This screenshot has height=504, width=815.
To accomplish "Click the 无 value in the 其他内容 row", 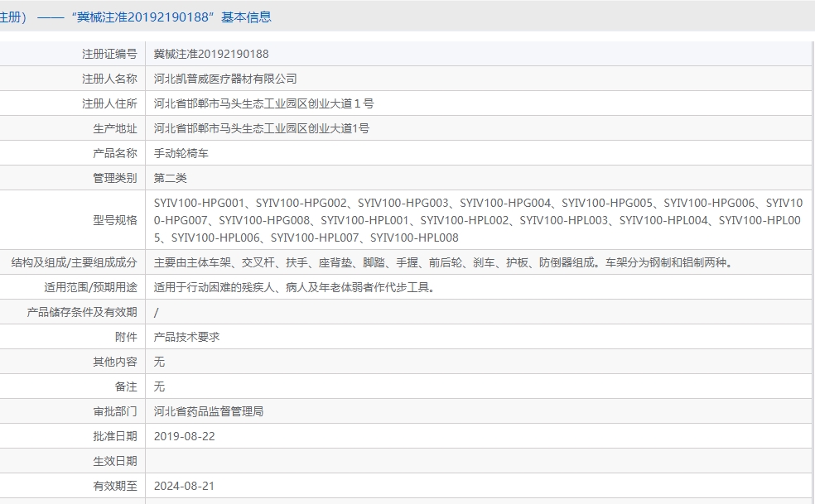I will (159, 362).
